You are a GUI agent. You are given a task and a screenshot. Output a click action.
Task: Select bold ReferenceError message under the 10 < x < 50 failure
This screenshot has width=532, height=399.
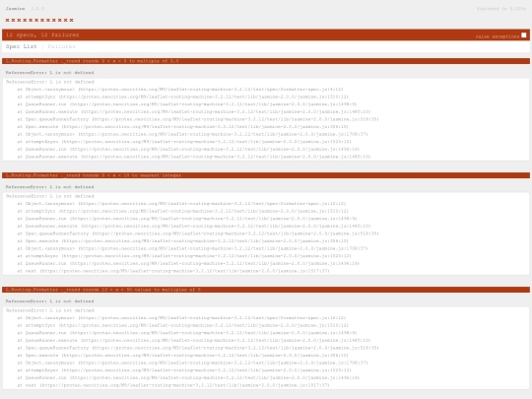pyautogui.click(x=49, y=301)
